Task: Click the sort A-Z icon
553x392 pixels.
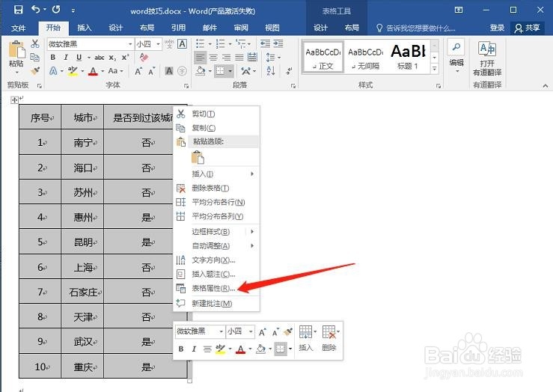Action: [x=271, y=71]
